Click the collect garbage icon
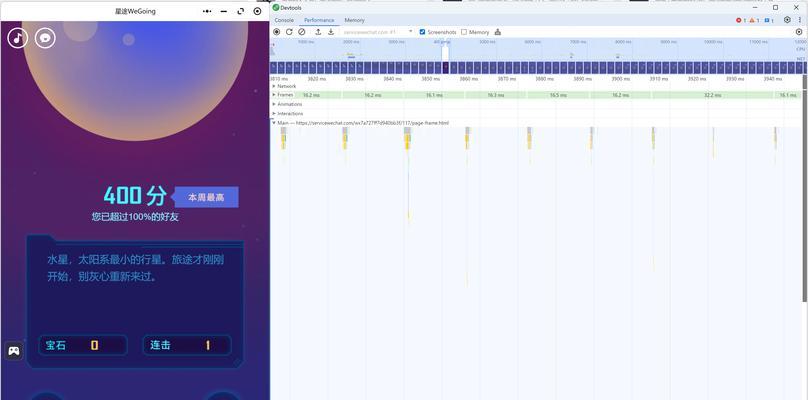Screen dimensions: 808x400 [x=497, y=32]
